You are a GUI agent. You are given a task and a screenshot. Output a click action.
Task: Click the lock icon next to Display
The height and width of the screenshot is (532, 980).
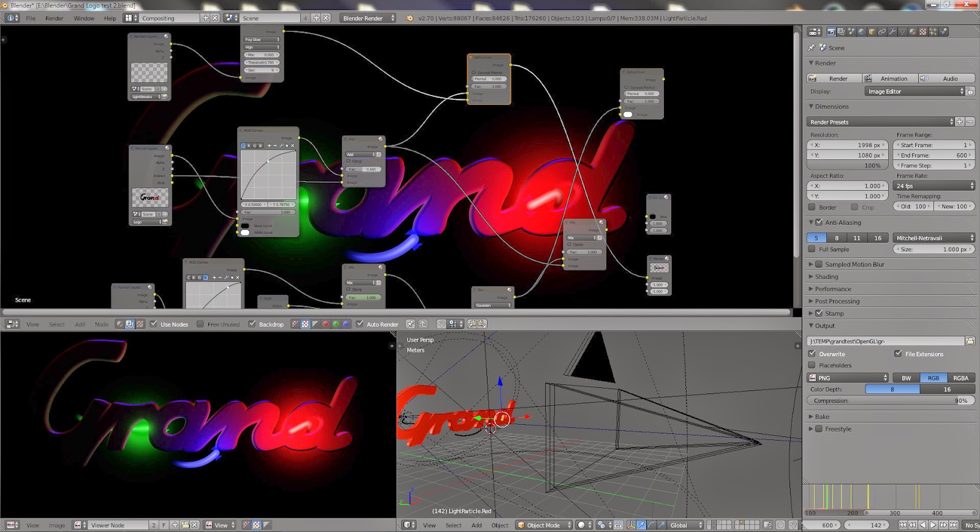point(970,91)
